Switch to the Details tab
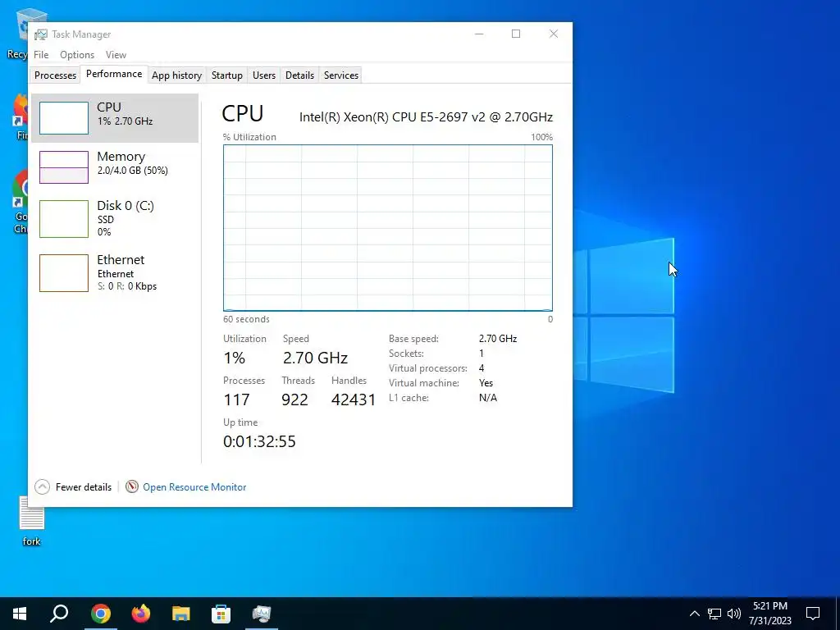 299,75
